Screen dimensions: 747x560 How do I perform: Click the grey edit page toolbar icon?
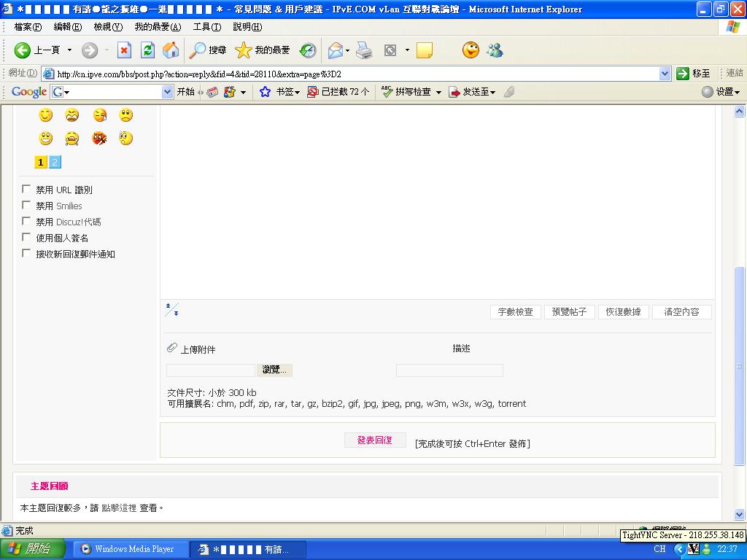(390, 50)
